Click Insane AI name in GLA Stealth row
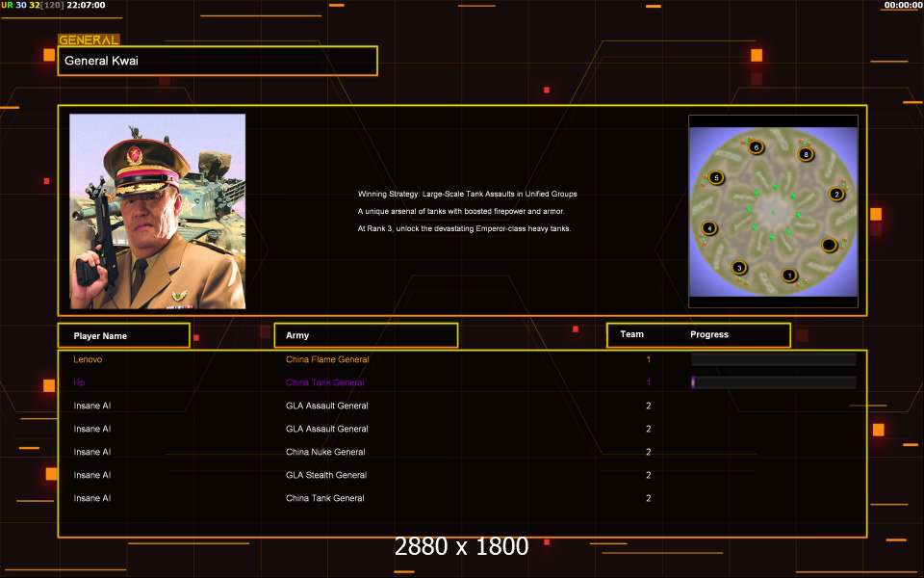This screenshot has width=924, height=578. click(x=92, y=475)
